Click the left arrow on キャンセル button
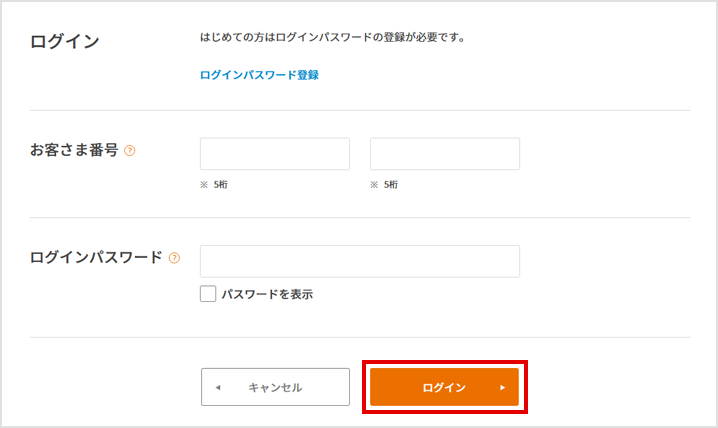Image resolution: width=718 pixels, height=428 pixels. pos(218,387)
